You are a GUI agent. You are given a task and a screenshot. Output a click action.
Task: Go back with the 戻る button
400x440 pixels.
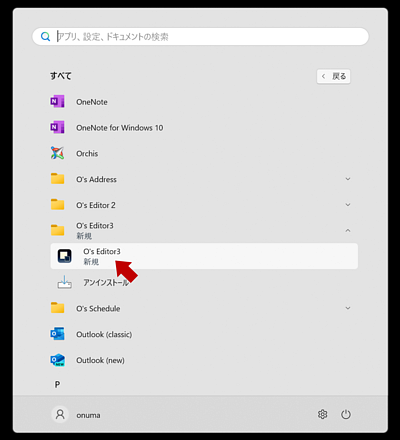point(333,77)
